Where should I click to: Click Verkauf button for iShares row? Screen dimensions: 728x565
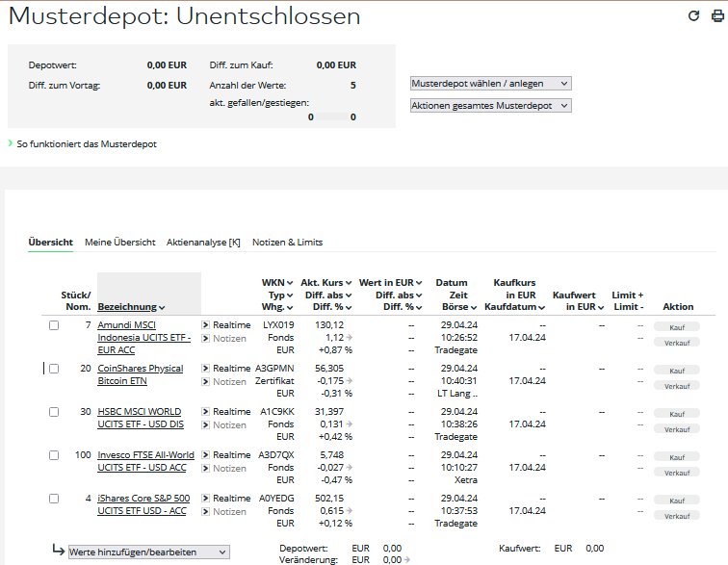677,516
